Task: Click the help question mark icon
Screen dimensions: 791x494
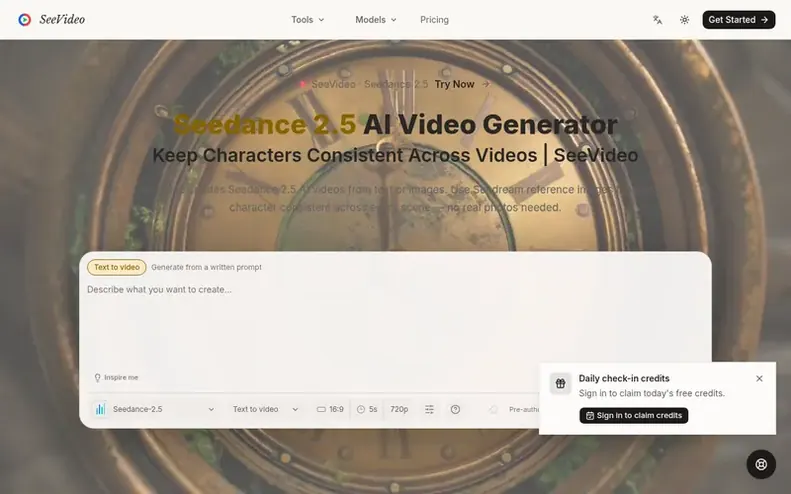Action: pos(455,409)
